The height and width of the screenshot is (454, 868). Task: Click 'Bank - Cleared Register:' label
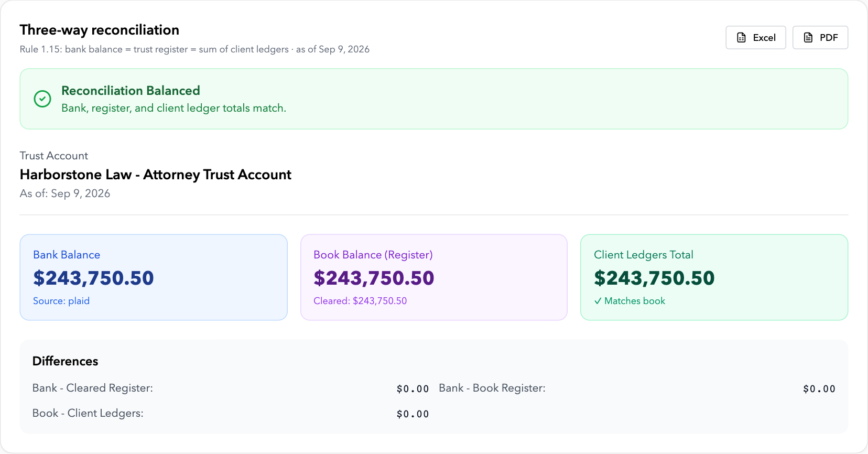tap(93, 388)
